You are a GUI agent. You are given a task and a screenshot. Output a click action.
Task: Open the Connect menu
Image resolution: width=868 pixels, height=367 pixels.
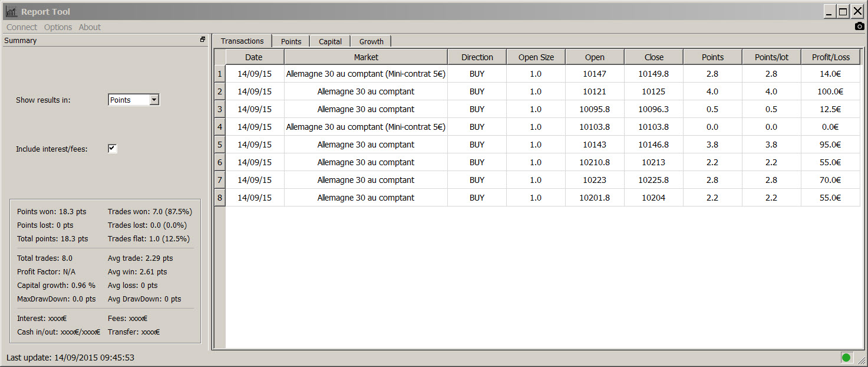(22, 27)
